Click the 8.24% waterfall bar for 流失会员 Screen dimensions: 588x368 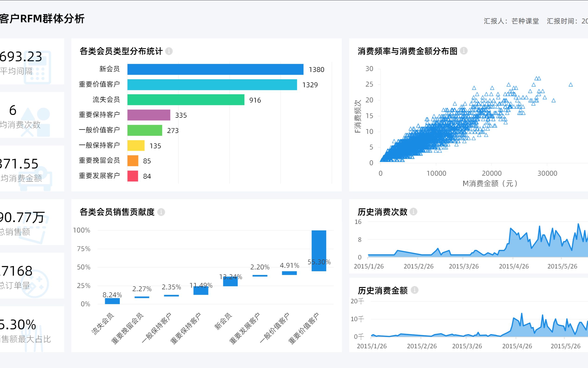[x=112, y=301]
